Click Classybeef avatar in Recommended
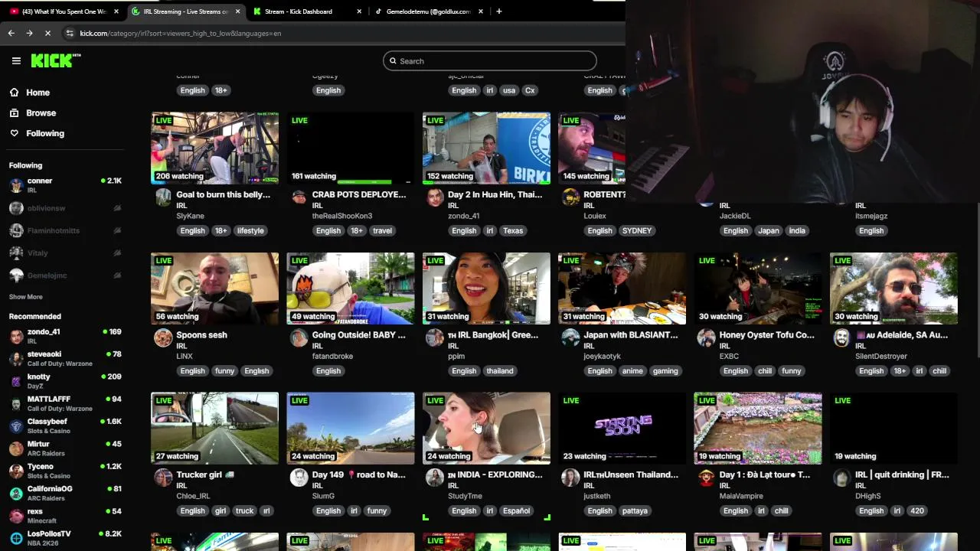The image size is (980, 551). [16, 425]
